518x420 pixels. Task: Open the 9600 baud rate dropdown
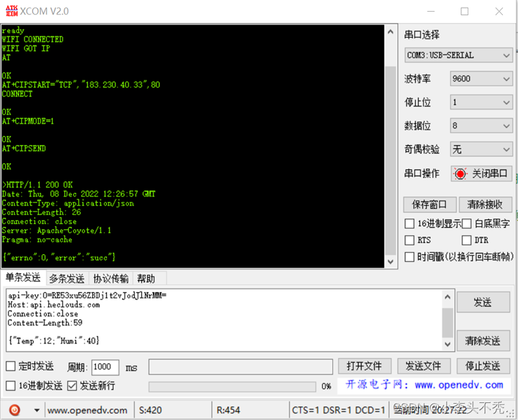tap(481, 78)
